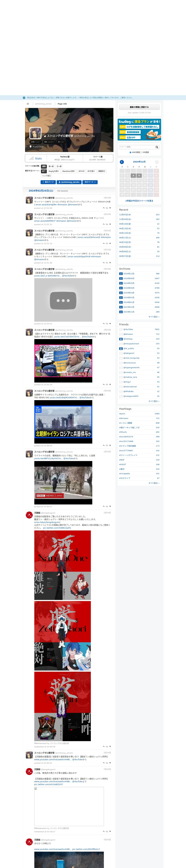Image resolution: width=186 pixels, height=868 pixels.
Task: Click profile avatar of ストロングゼロ愛好家 header
Action: click(x=35, y=133)
